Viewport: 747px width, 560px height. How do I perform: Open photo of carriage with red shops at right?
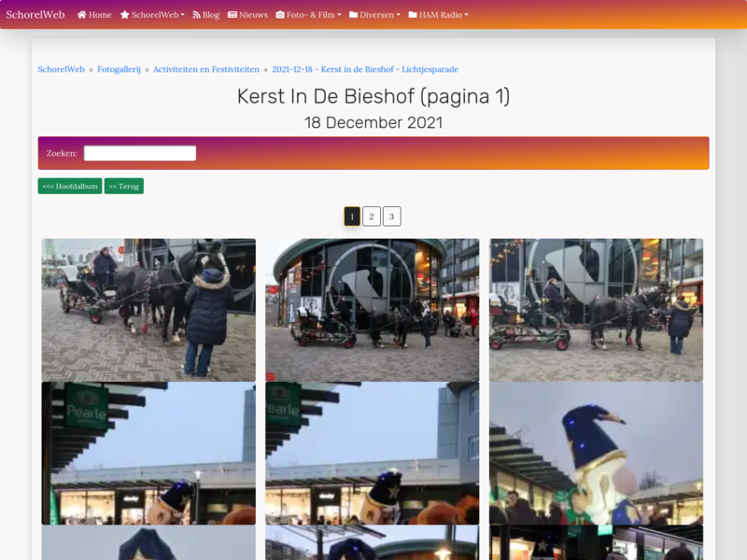(596, 310)
